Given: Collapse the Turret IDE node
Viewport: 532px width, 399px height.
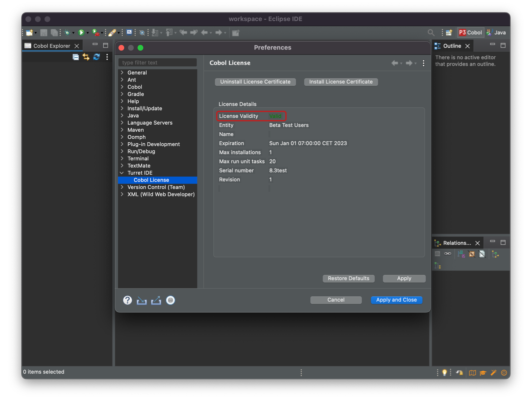Looking at the screenshot, I should pos(122,173).
